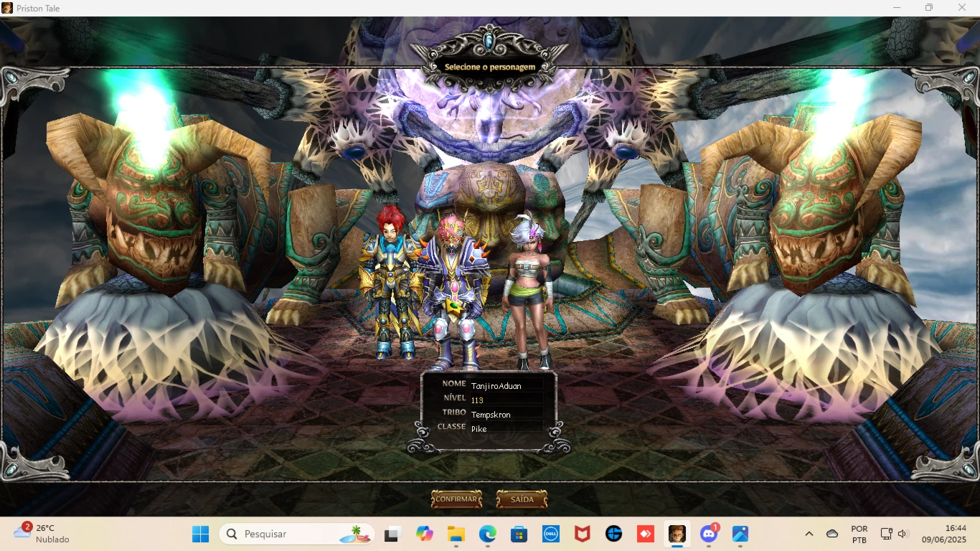Screen dimensions: 980x551
Task: Click the black circular G taskbar icon
Action: tap(614, 534)
